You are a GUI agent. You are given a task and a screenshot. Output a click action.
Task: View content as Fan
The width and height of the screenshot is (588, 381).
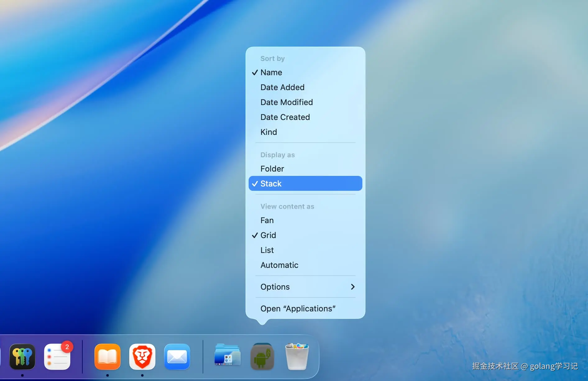point(305,220)
